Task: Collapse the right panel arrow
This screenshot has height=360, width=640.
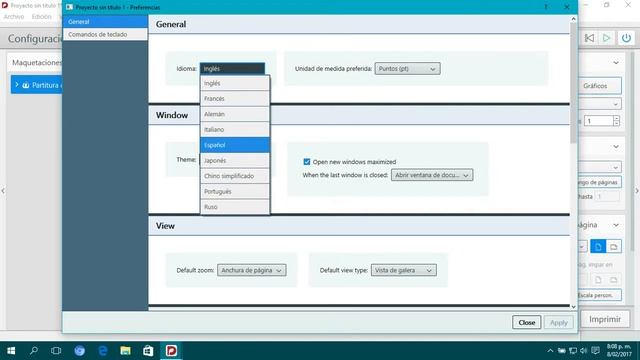Action: pyautogui.click(x=636, y=191)
